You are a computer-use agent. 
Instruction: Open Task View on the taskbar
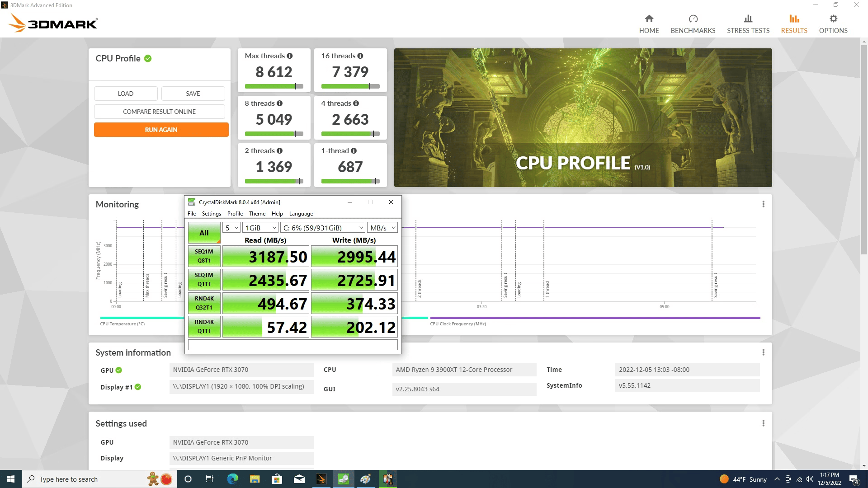(x=209, y=479)
